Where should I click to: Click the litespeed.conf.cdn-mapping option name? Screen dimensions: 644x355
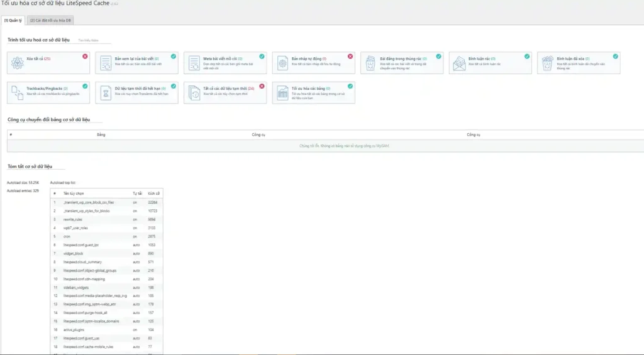(x=84, y=279)
